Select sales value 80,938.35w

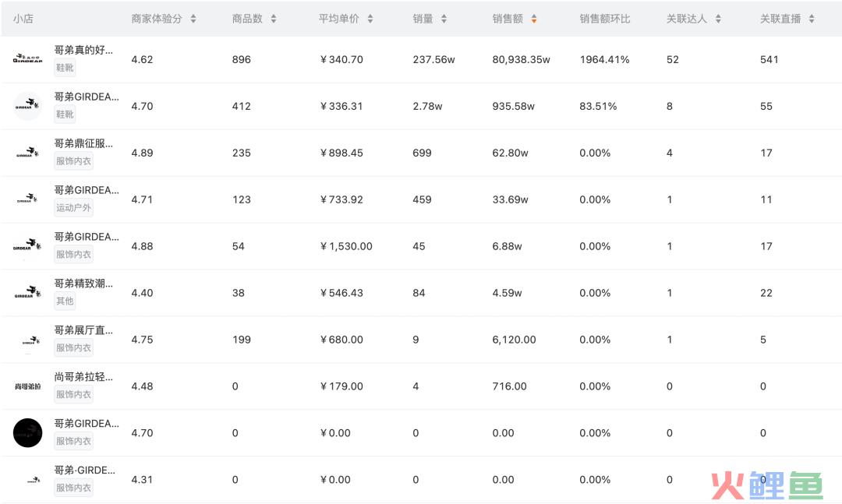click(521, 59)
